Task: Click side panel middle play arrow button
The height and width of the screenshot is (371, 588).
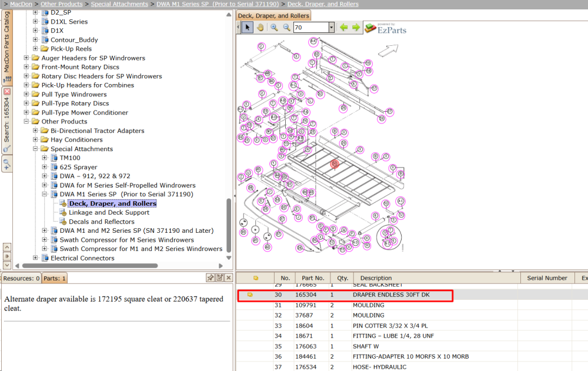Action: tap(6, 256)
